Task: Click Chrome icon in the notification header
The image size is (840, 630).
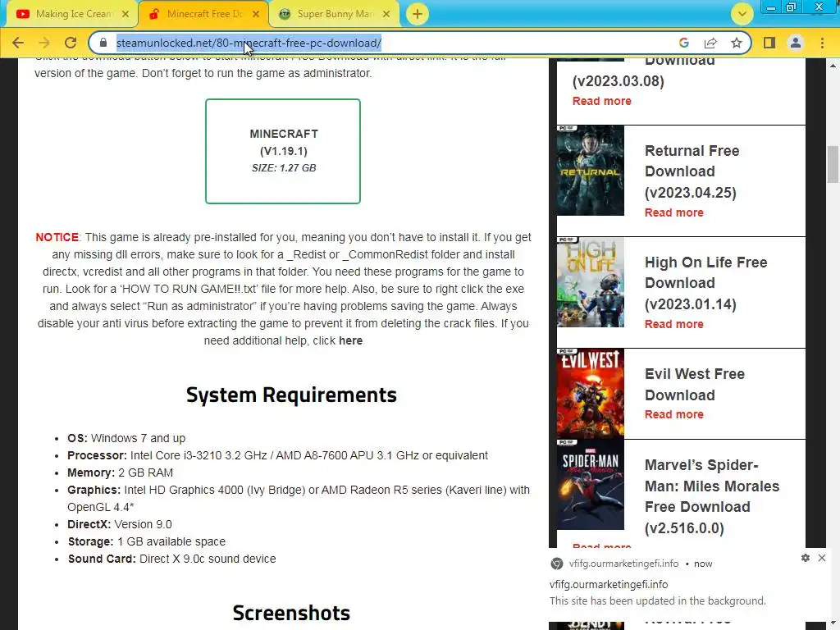Action: (557, 564)
